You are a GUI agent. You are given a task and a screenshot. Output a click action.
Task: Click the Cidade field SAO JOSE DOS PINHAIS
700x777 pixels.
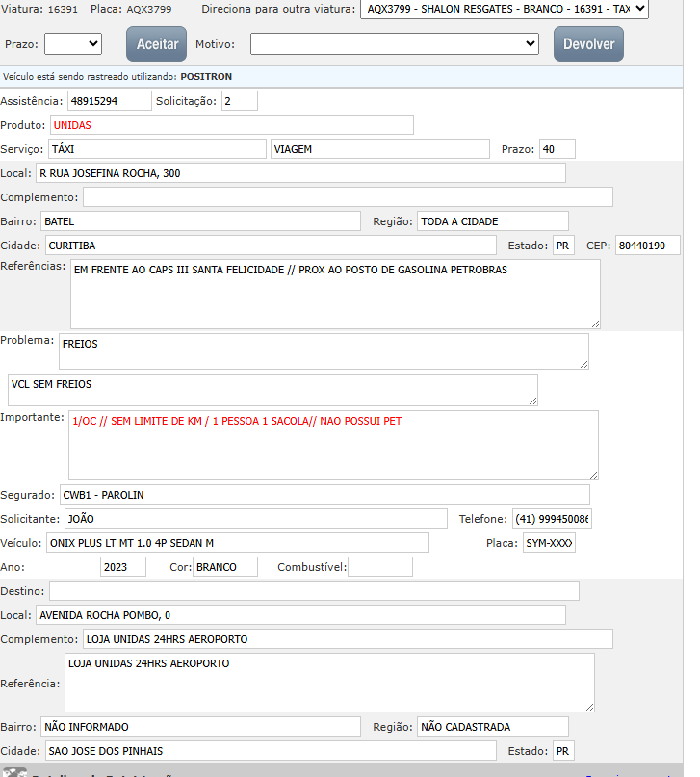271,751
